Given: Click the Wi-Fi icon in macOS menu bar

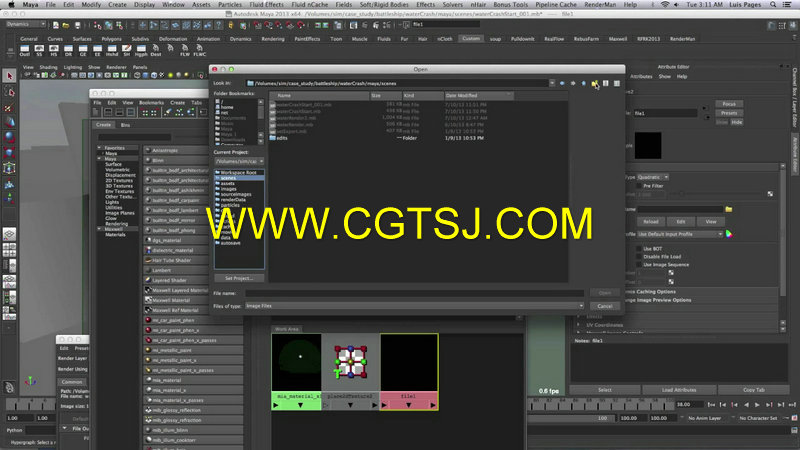Looking at the screenshot, I should coord(664,5).
